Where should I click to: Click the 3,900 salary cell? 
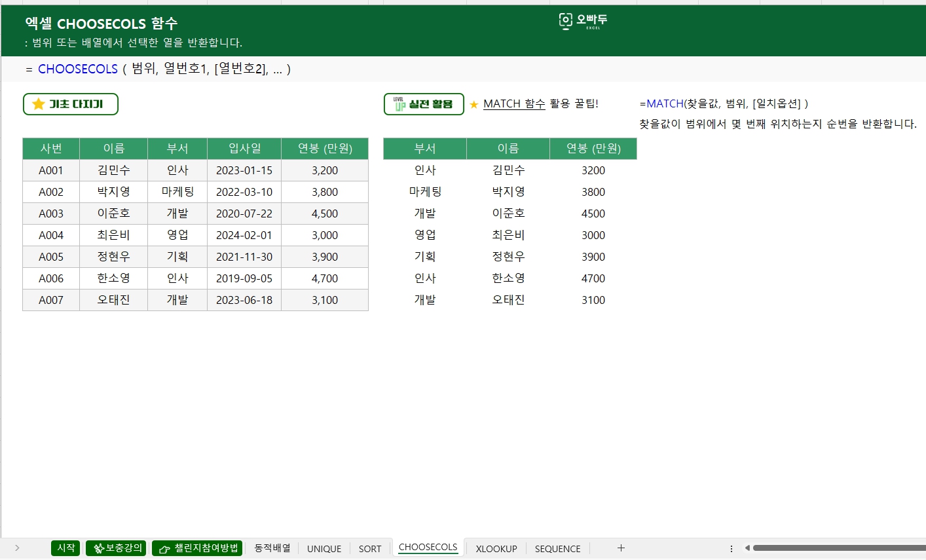(325, 257)
